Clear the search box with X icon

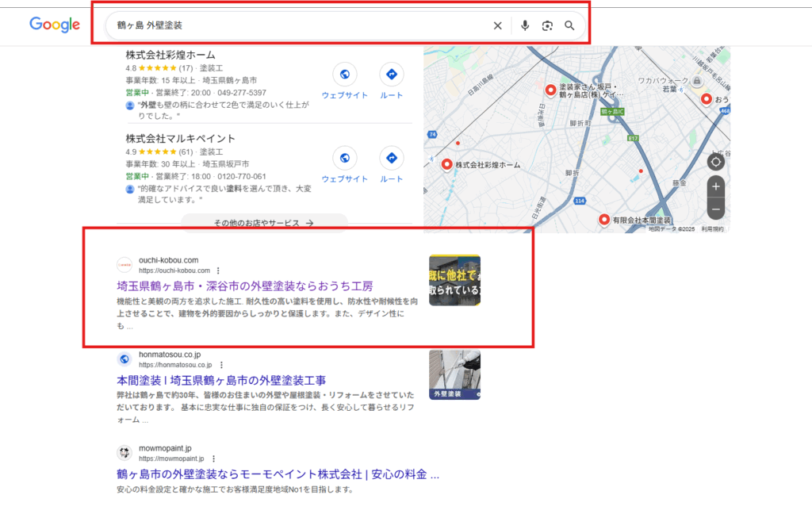pyautogui.click(x=498, y=26)
